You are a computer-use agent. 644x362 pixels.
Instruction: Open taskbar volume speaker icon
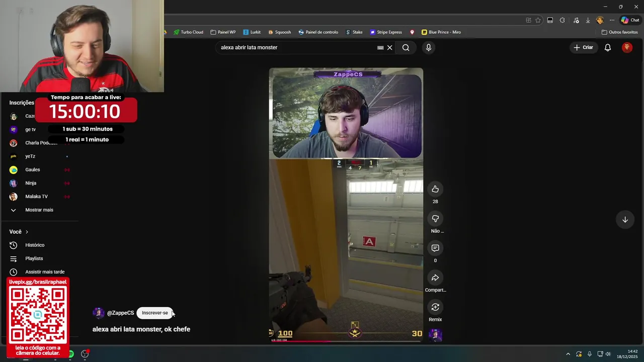608,354
